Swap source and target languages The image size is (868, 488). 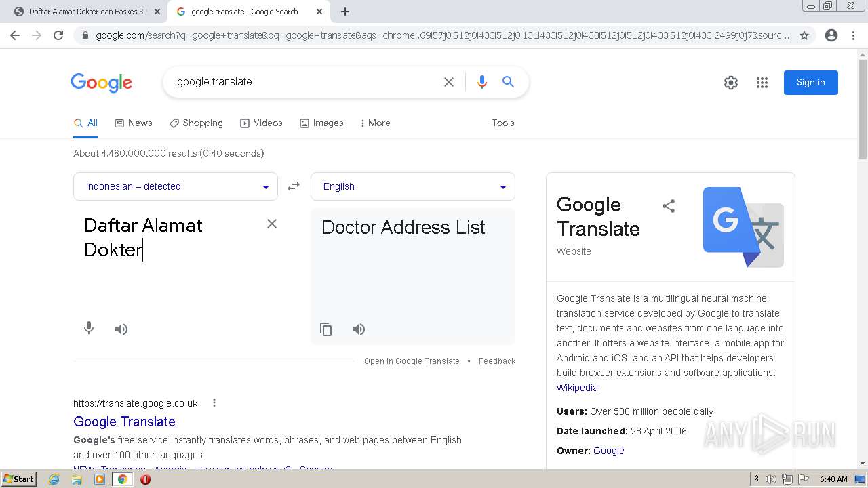click(x=294, y=186)
